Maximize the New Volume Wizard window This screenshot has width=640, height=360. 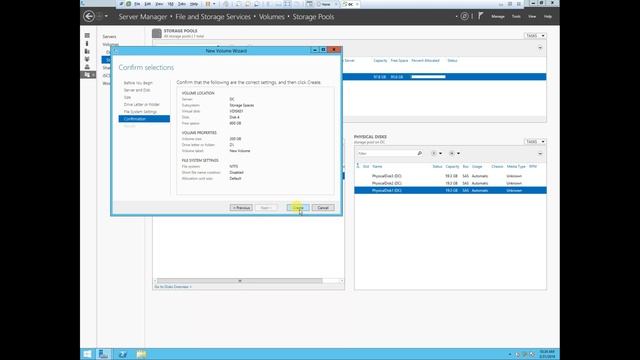(x=323, y=50)
